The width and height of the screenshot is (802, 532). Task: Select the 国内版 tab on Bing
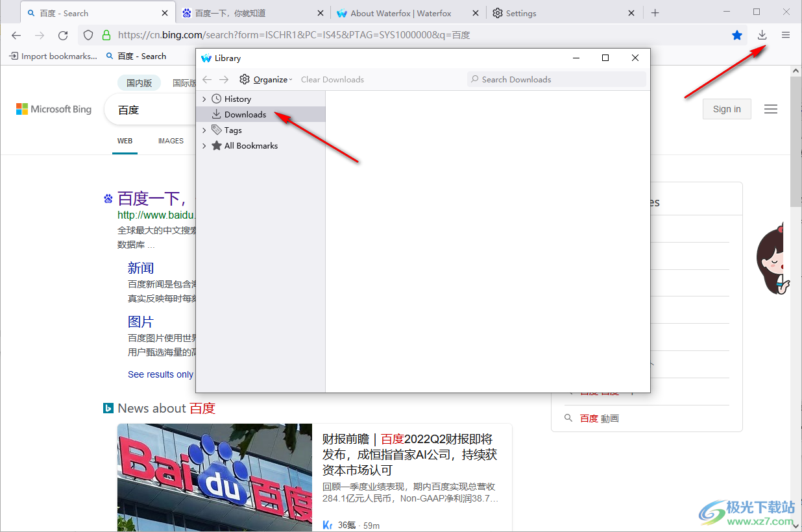point(140,83)
